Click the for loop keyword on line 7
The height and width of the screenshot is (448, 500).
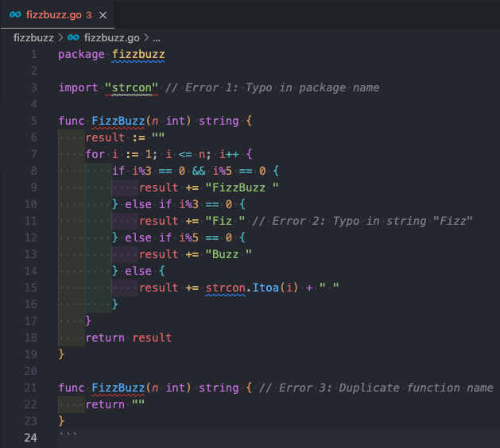click(95, 155)
